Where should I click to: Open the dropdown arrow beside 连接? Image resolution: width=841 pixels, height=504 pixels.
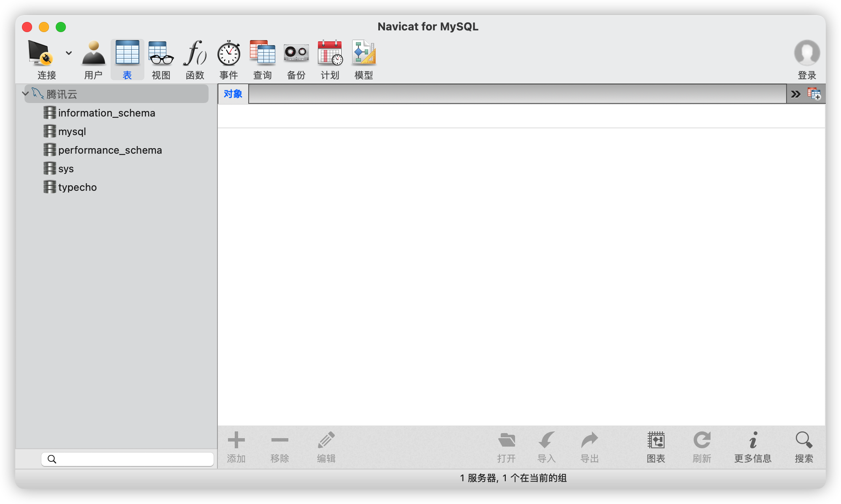pos(68,53)
